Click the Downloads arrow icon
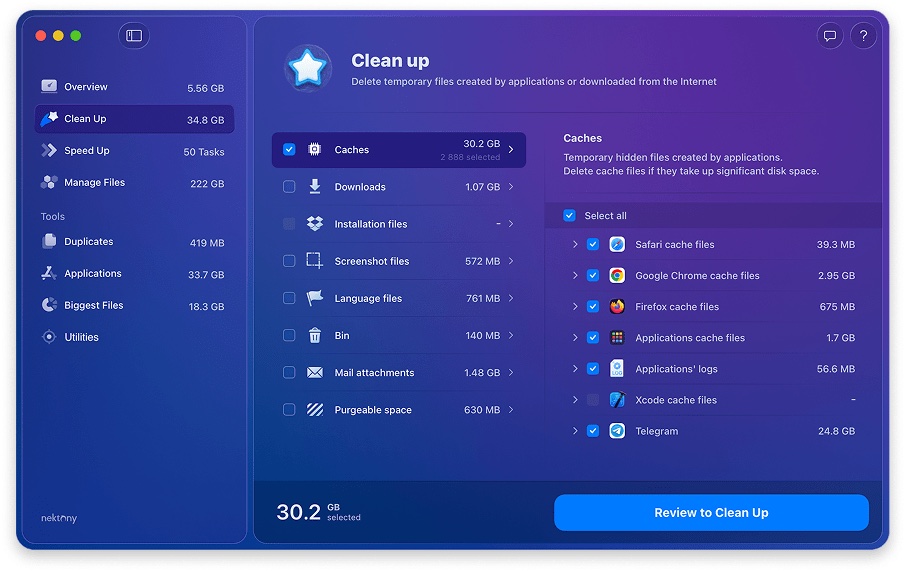 pos(314,187)
